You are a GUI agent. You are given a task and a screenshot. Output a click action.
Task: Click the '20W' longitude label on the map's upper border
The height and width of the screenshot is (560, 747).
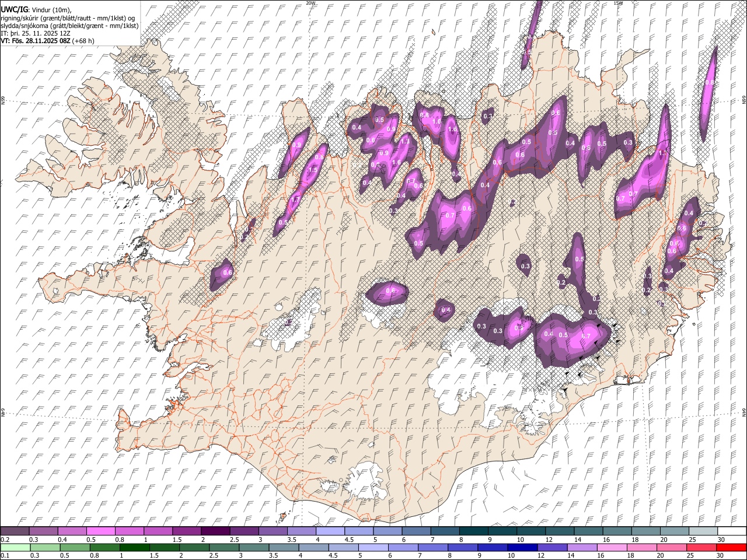310,3
